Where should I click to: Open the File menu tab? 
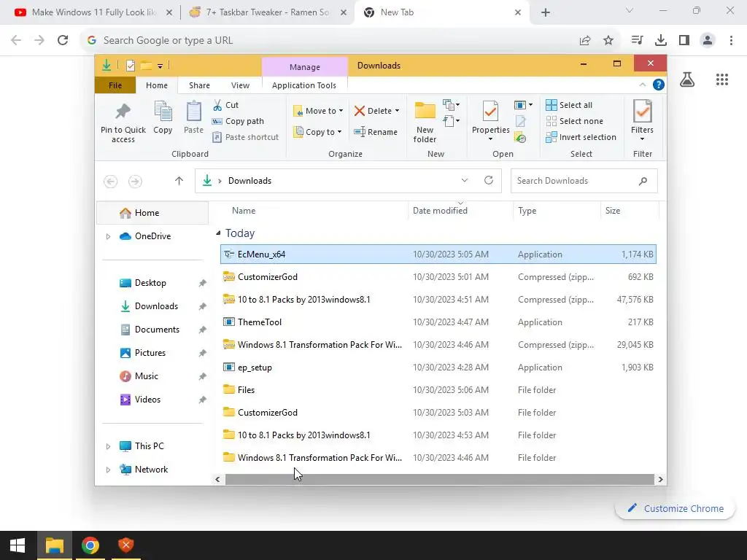[x=115, y=85]
